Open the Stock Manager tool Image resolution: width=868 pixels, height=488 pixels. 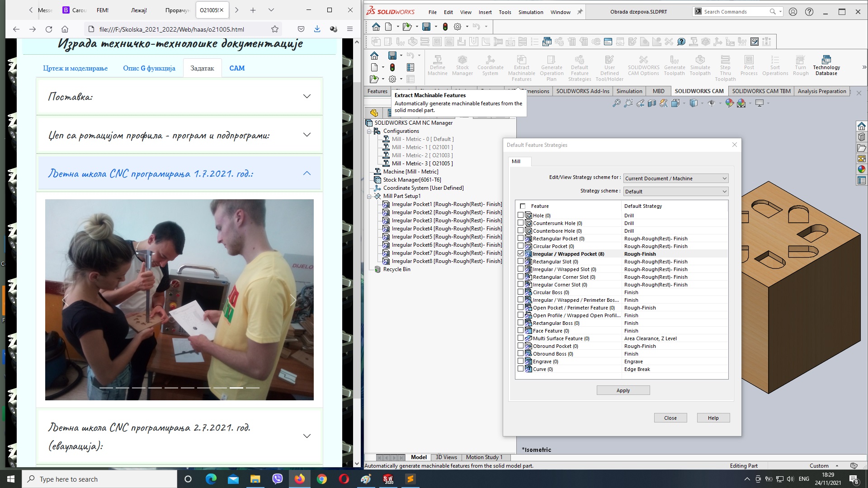pos(462,66)
